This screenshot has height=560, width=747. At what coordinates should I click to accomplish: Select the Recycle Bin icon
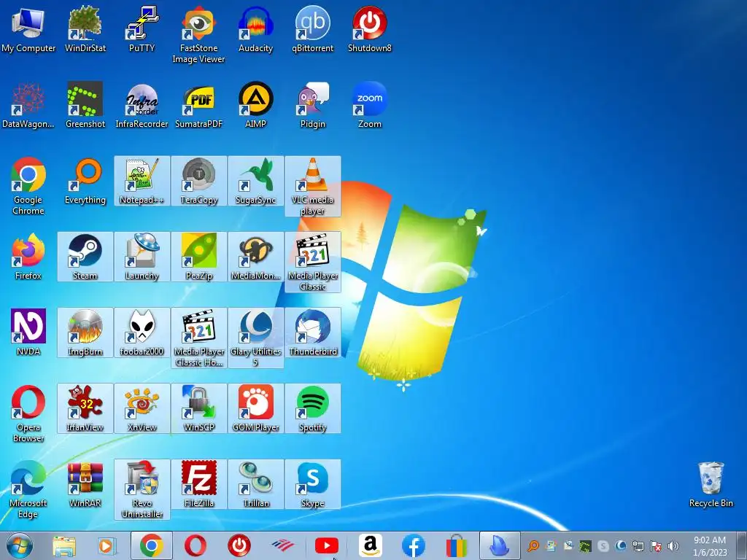click(711, 484)
